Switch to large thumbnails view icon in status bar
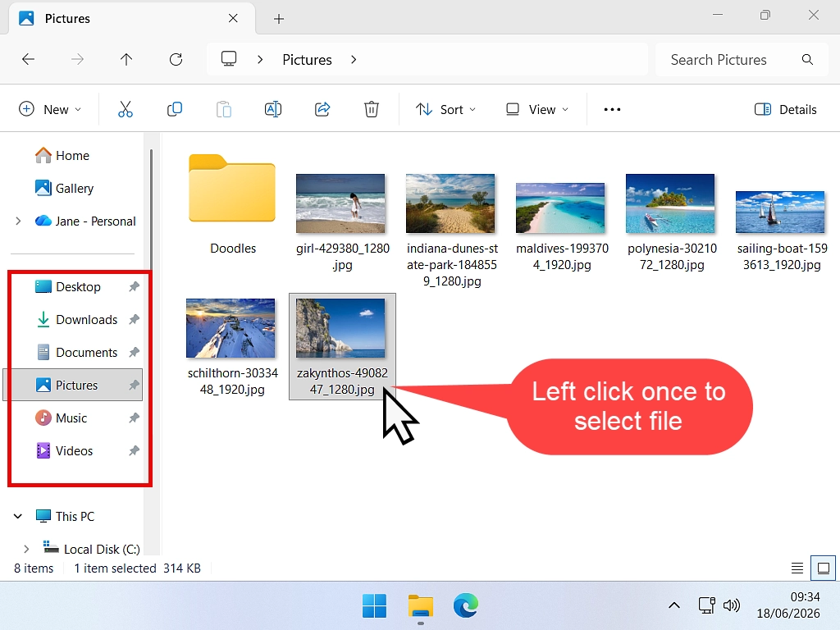840x630 pixels. [824, 568]
